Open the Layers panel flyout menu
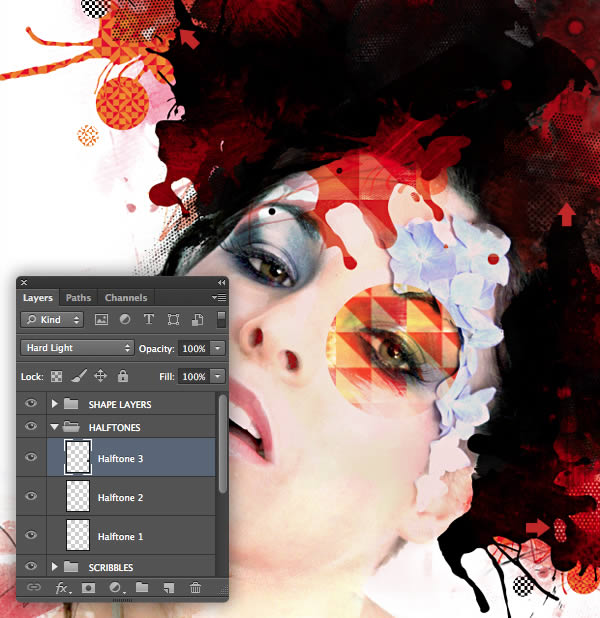The width and height of the screenshot is (600, 618). 219,298
